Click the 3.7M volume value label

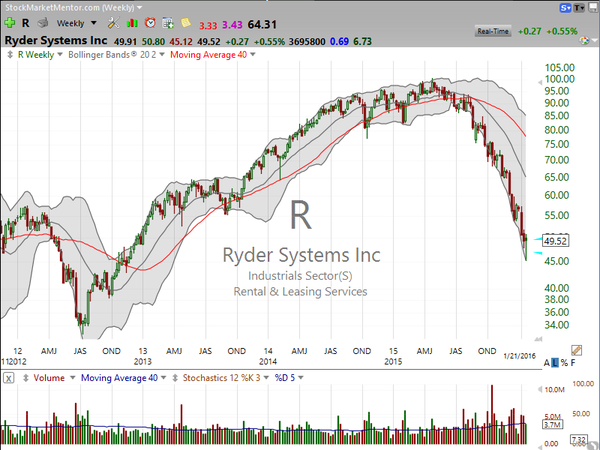click(553, 424)
